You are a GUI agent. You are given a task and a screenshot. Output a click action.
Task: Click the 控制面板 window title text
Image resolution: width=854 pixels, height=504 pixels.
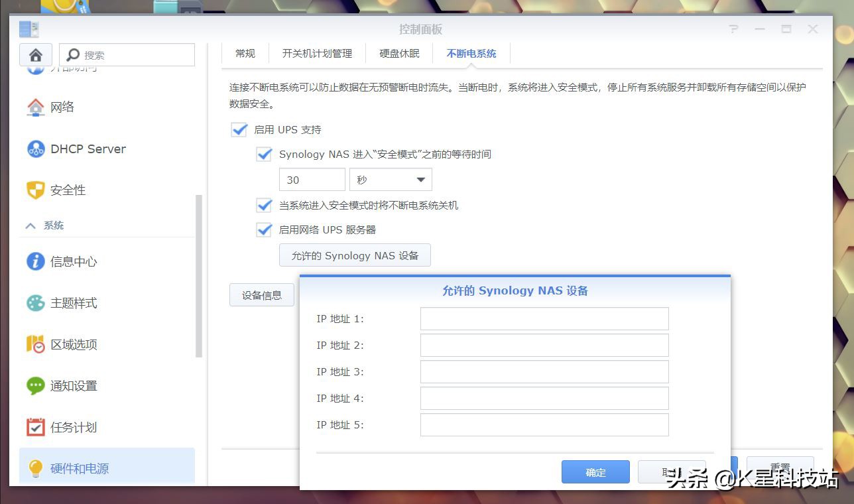pos(420,29)
